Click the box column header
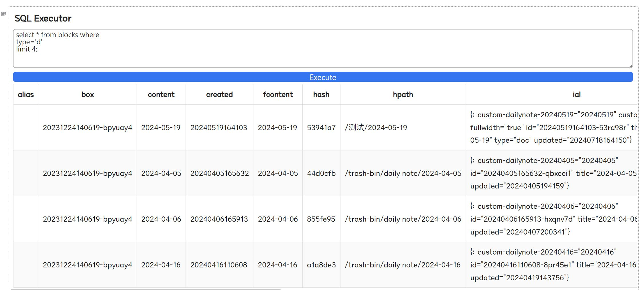The image size is (644, 290). pyautogui.click(x=87, y=94)
